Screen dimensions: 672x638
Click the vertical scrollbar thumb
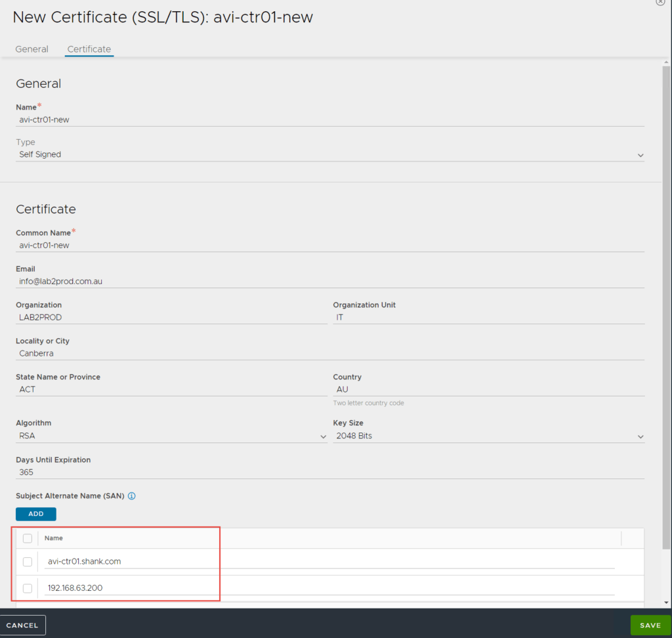pos(666,307)
